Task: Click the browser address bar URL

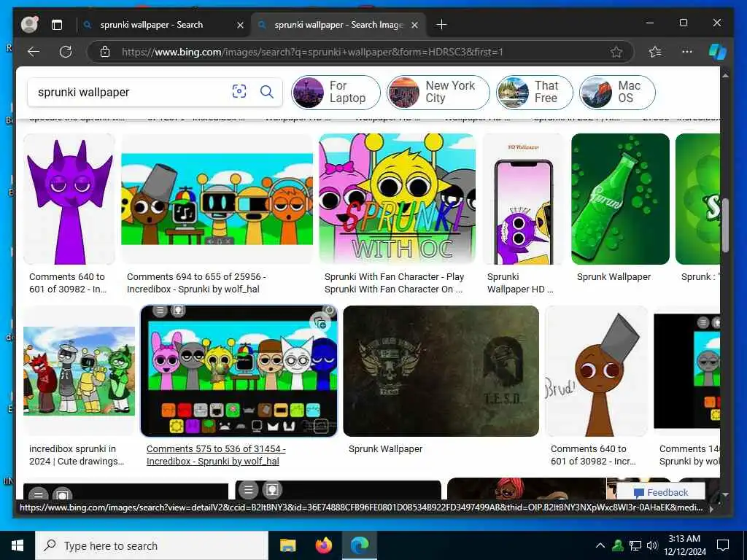Action: 312,52
